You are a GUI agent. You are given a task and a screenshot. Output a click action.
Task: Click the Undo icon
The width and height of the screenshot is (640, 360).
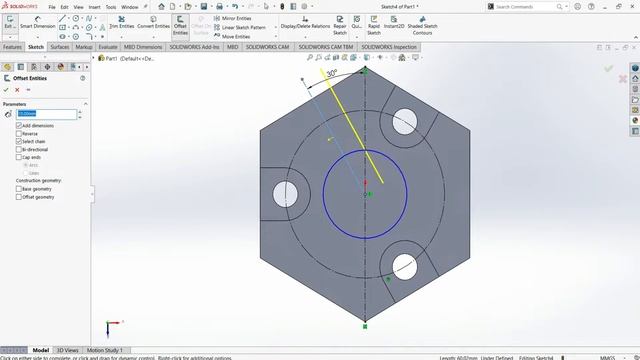pos(235,7)
